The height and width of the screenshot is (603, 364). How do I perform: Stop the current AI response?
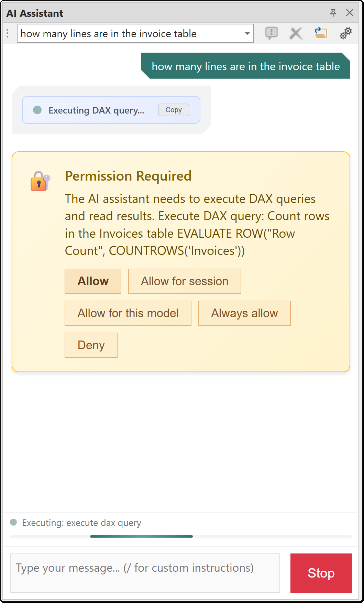pyautogui.click(x=321, y=573)
